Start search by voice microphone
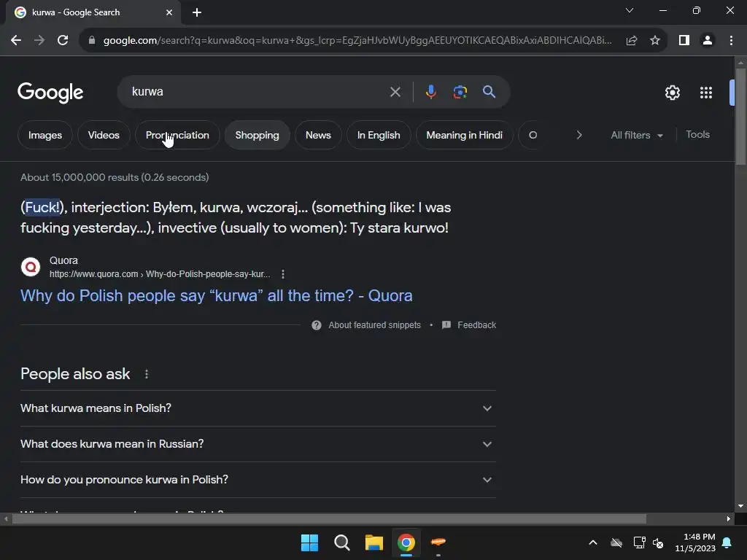The image size is (747, 560). click(x=430, y=92)
